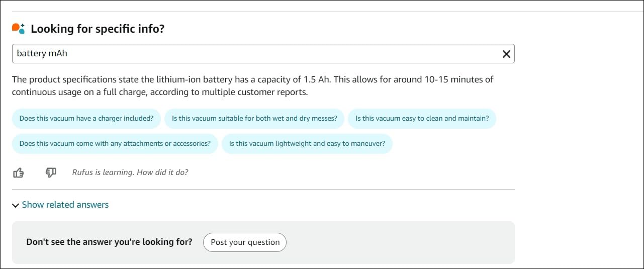Screen dimensions: 644x269
Task: Clear the search box with the X icon
Action: pos(506,54)
